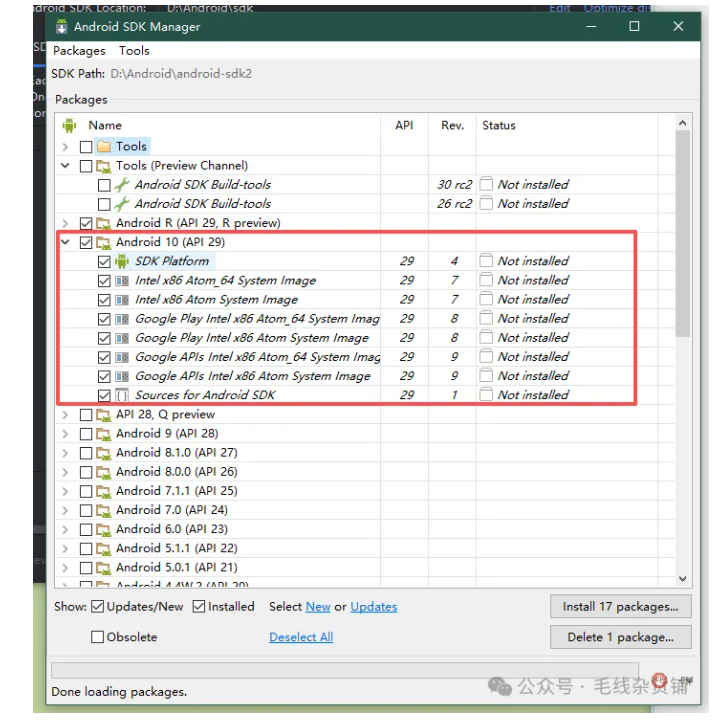Viewport: 725px width, 727px height.
Task: Click the API column header
Action: click(x=404, y=125)
